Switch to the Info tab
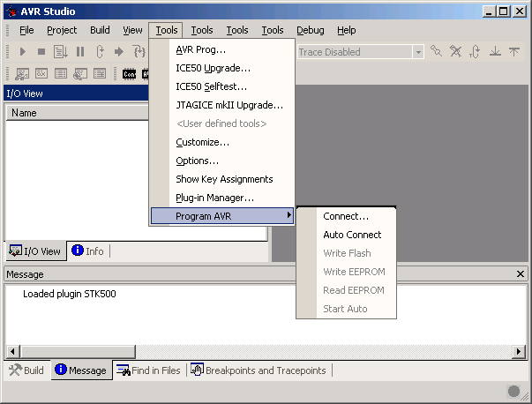Screen dimensions: 532x404 click(87, 251)
